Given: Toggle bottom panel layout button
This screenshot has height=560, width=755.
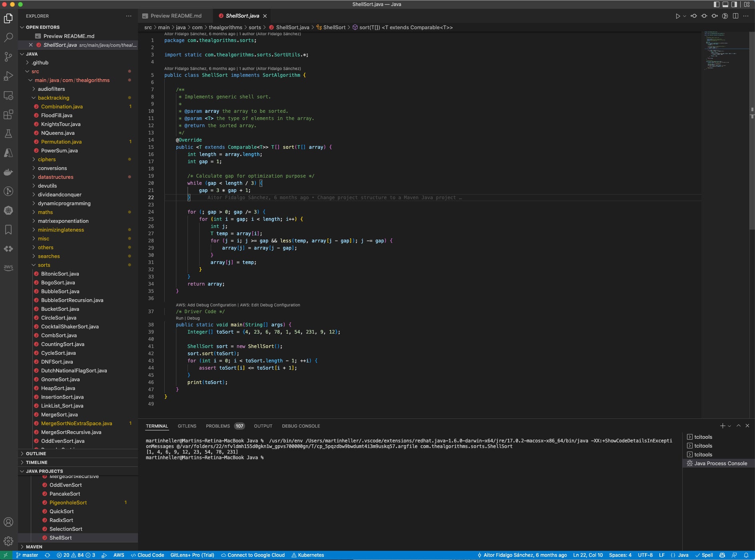Looking at the screenshot, I should point(725,4).
